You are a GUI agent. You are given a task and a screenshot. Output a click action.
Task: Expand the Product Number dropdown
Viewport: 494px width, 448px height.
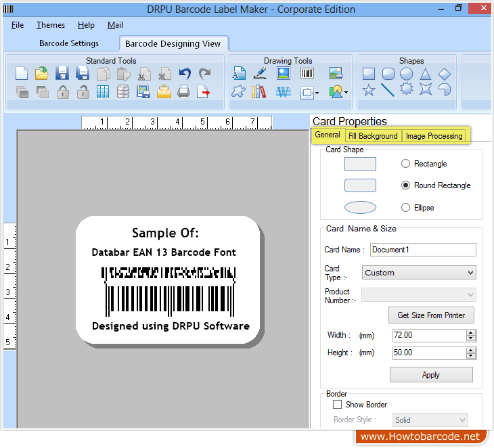(x=419, y=295)
